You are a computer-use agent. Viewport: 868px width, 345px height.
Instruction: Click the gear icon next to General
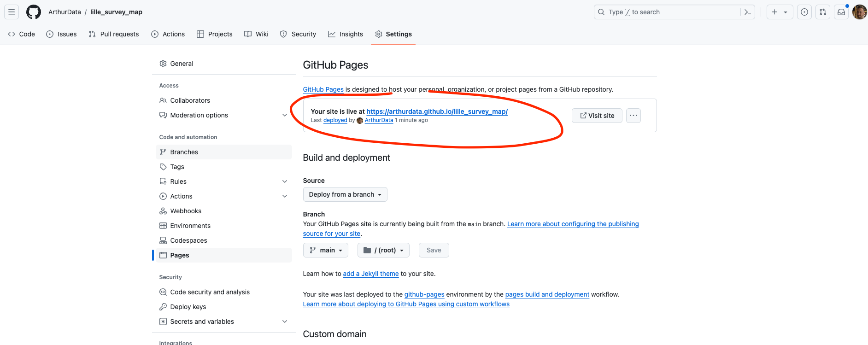click(163, 64)
